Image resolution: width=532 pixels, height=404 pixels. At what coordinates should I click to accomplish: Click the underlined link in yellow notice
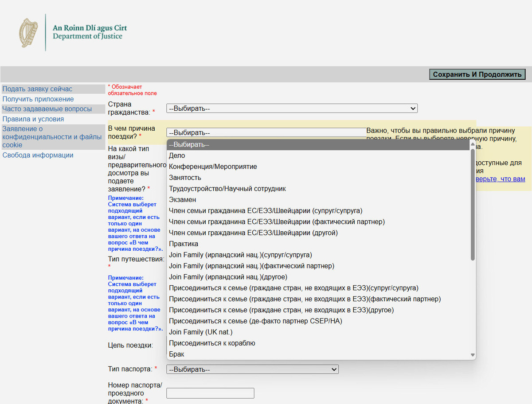(501, 179)
